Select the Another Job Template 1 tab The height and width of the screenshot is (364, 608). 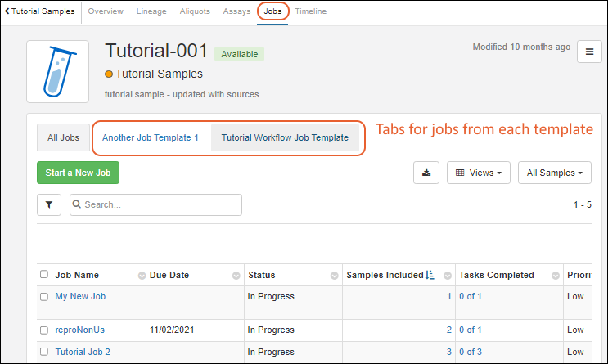coord(151,138)
